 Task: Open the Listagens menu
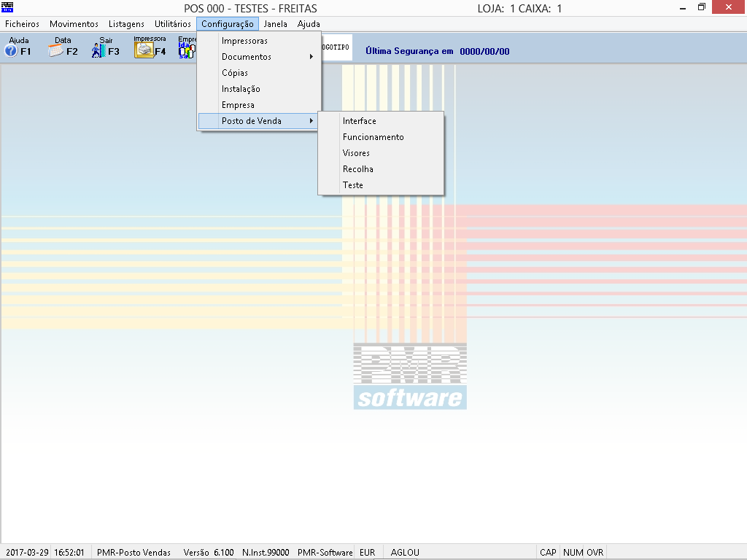(126, 24)
